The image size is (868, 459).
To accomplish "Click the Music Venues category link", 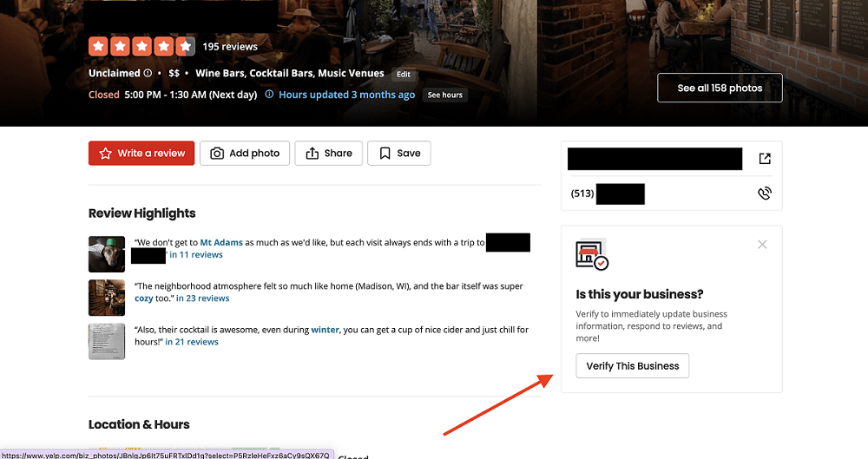I will click(x=351, y=73).
